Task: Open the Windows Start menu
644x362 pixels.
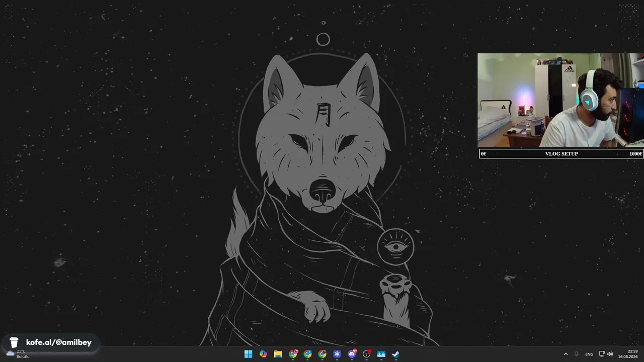Action: pos(248,354)
